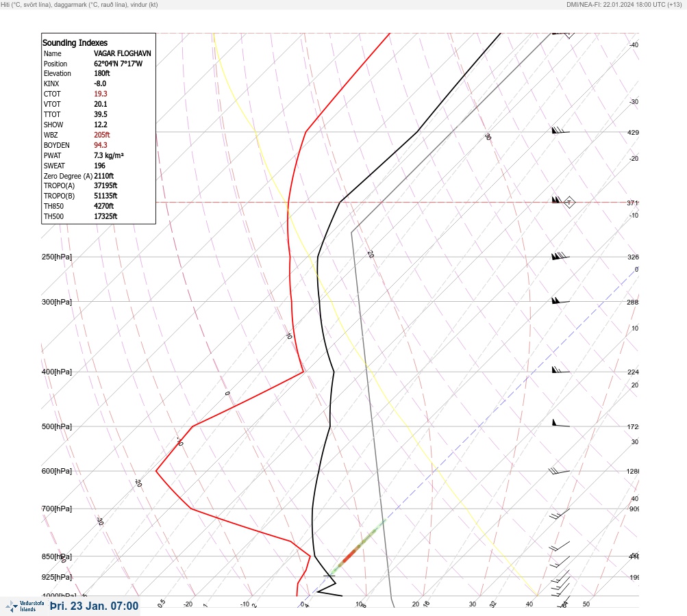Click the LCL marker on the temperature line near 925 hPa

329,576
